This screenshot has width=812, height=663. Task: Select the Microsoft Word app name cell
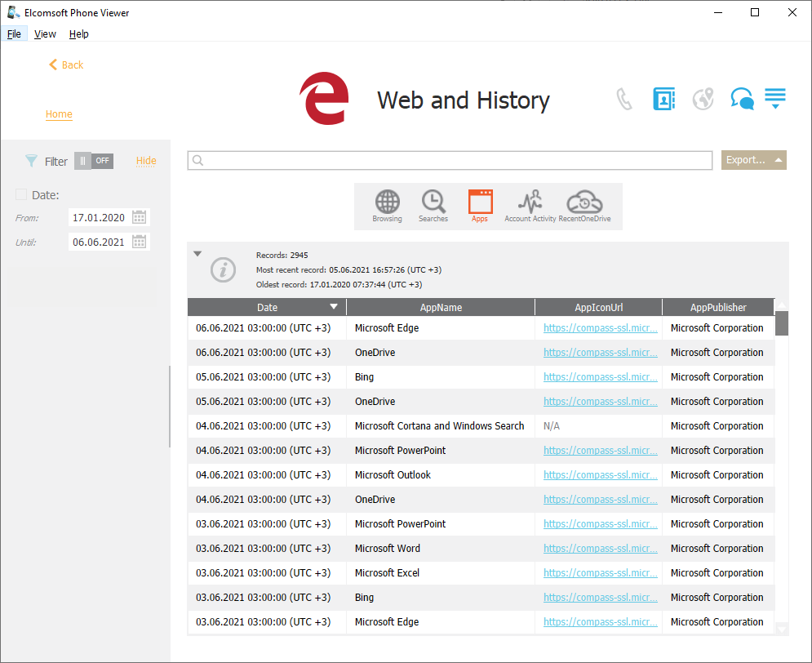pyautogui.click(x=388, y=549)
